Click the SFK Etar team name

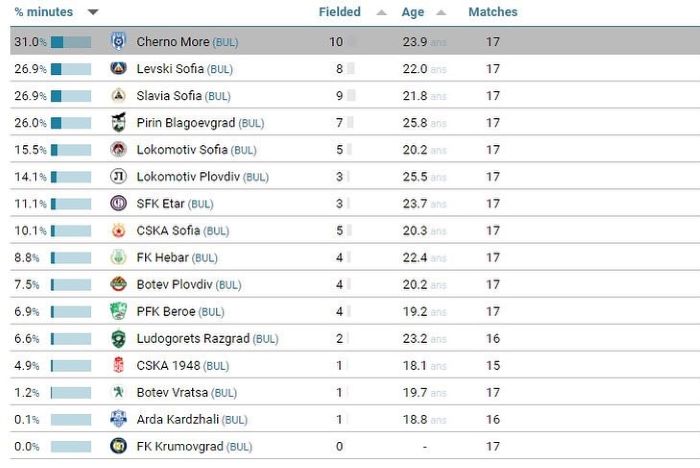click(x=160, y=204)
